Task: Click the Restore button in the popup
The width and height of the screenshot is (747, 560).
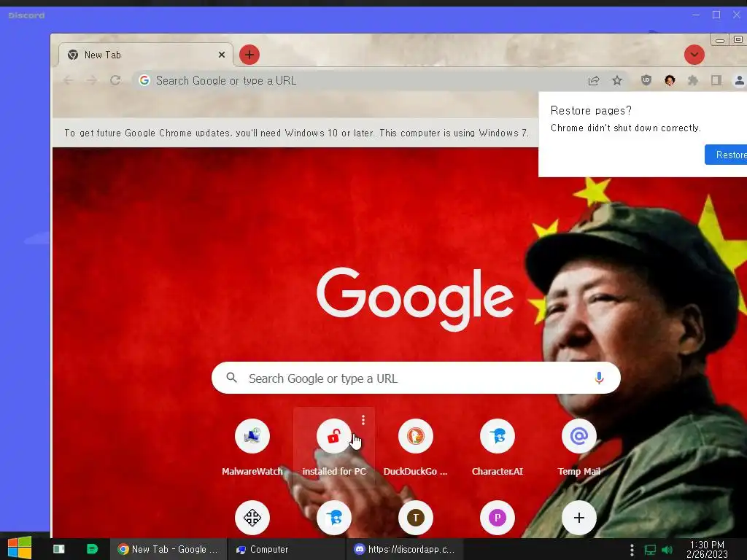Action: 726,155
